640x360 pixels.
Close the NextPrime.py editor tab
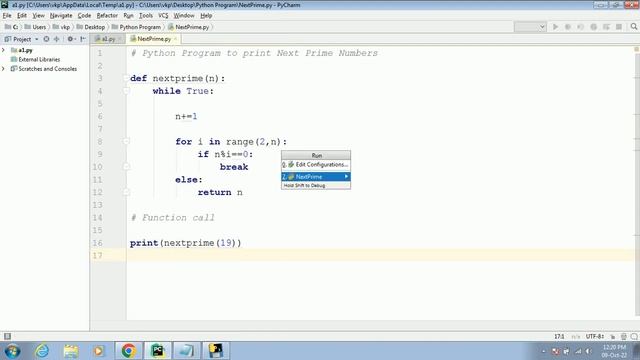point(176,39)
